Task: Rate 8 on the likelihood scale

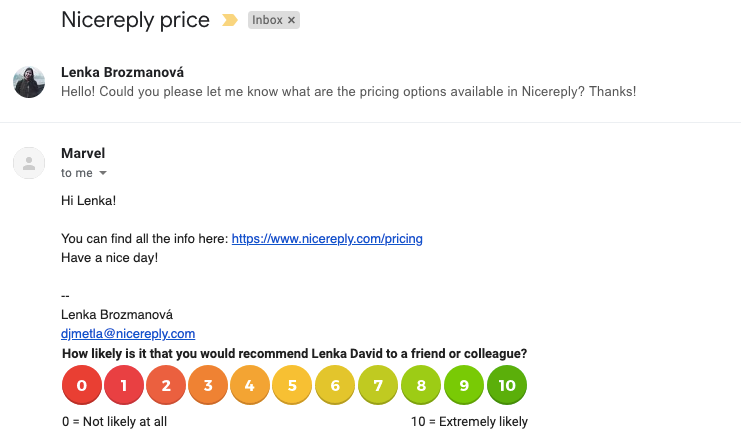Action: pyautogui.click(x=421, y=385)
